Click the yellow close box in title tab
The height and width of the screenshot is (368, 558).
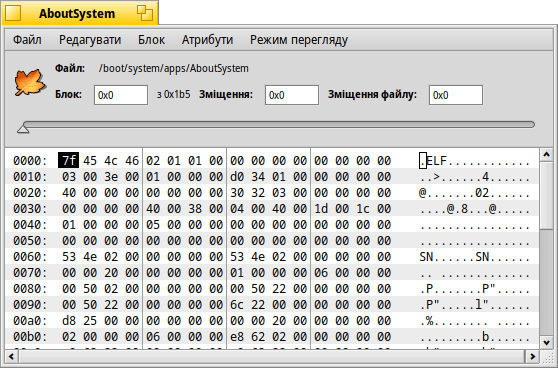pyautogui.click(x=12, y=13)
